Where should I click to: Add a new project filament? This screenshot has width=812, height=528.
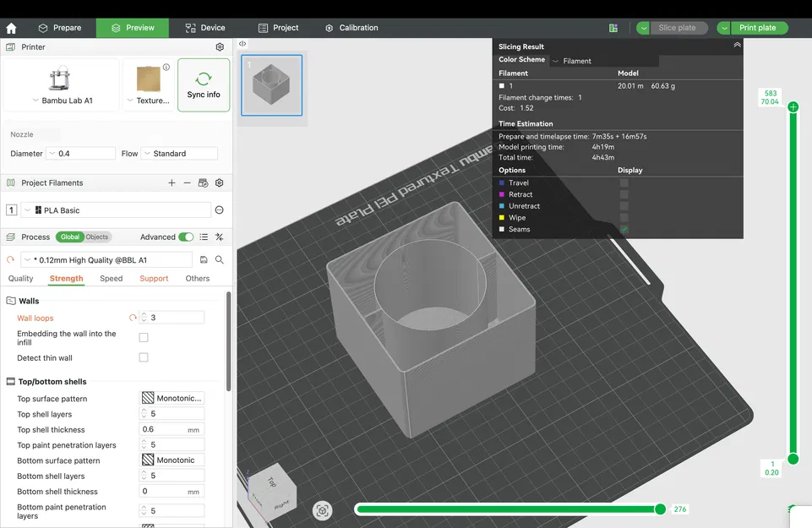172,182
